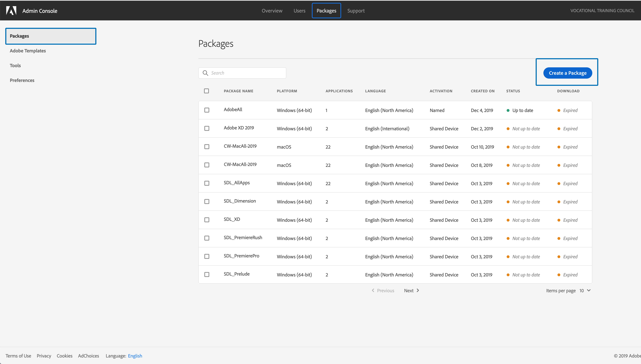Click the Previous page chevron arrow
The height and width of the screenshot is (364, 641).
pyautogui.click(x=373, y=290)
